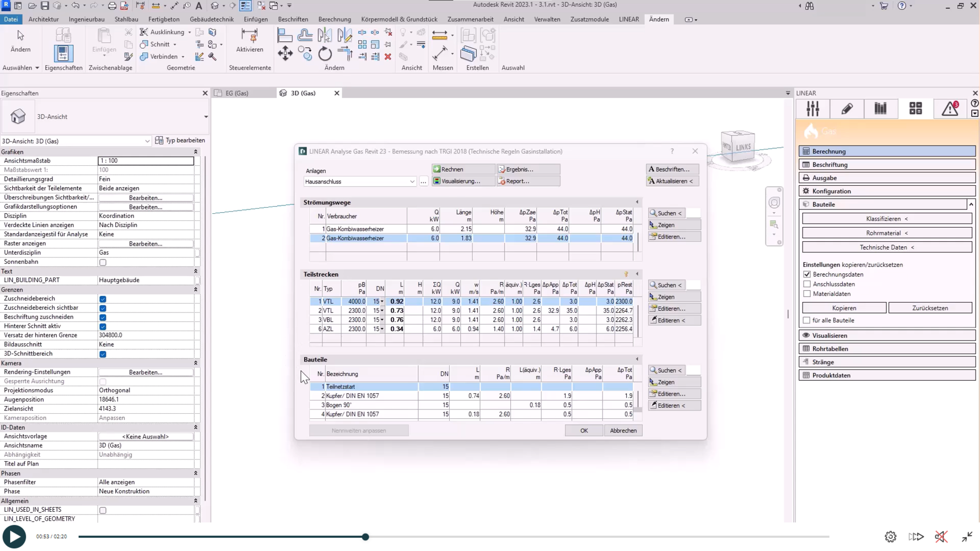Switch to the EG (Gas) view tab
Viewport: 980px width, 551px height.
237,93
